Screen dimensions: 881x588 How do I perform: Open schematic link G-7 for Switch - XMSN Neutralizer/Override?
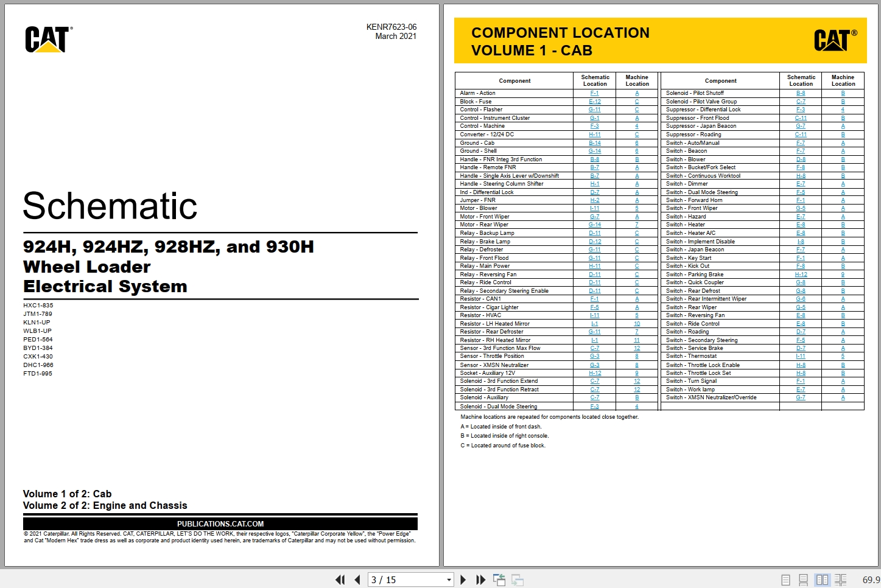tap(801, 397)
